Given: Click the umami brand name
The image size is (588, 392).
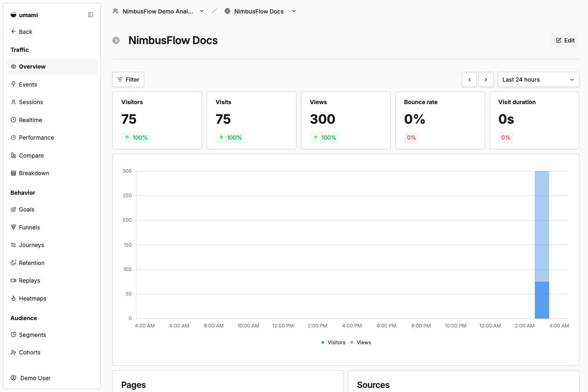Looking at the screenshot, I should click(28, 15).
